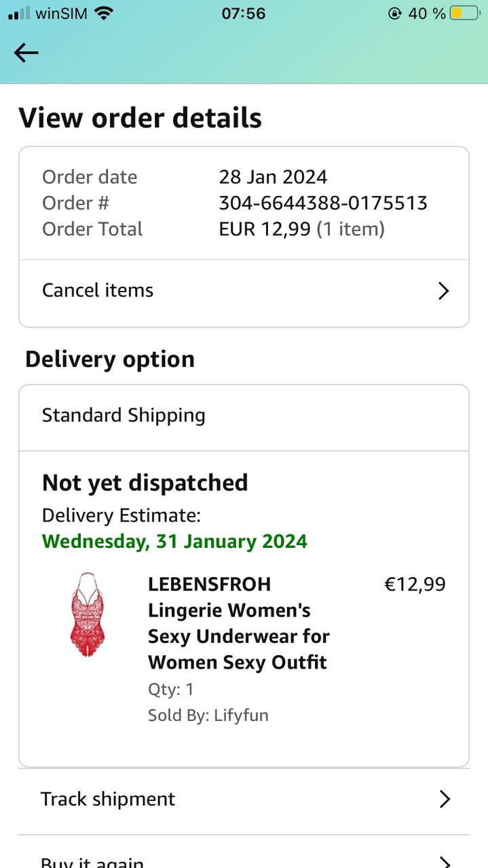Tap the rotation lock icon
This screenshot has width=488, height=868.
pyautogui.click(x=394, y=13)
